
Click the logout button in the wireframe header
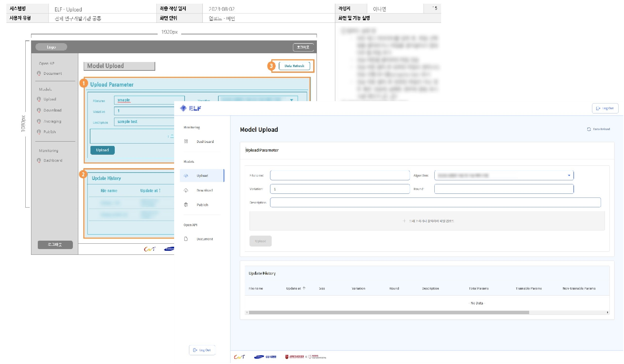(303, 47)
